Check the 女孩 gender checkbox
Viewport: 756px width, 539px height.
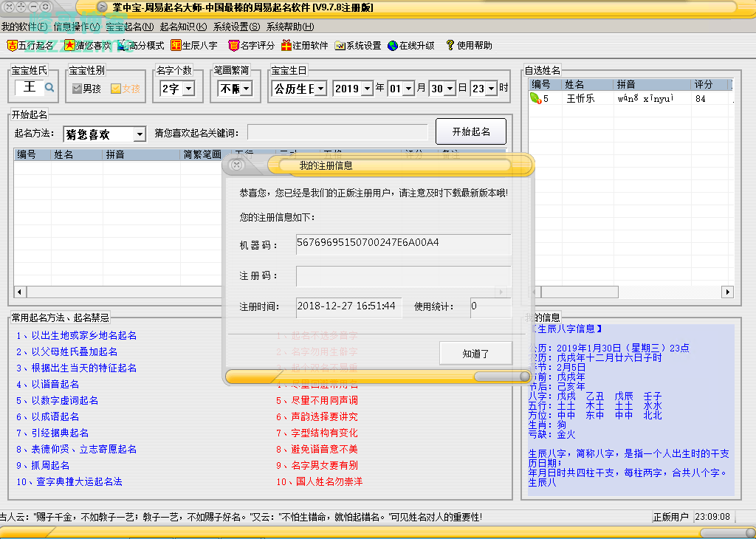coord(116,89)
